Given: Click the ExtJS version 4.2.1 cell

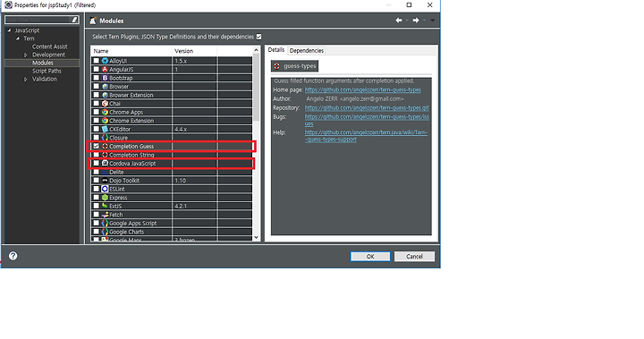Looking at the screenshot, I should (194, 206).
